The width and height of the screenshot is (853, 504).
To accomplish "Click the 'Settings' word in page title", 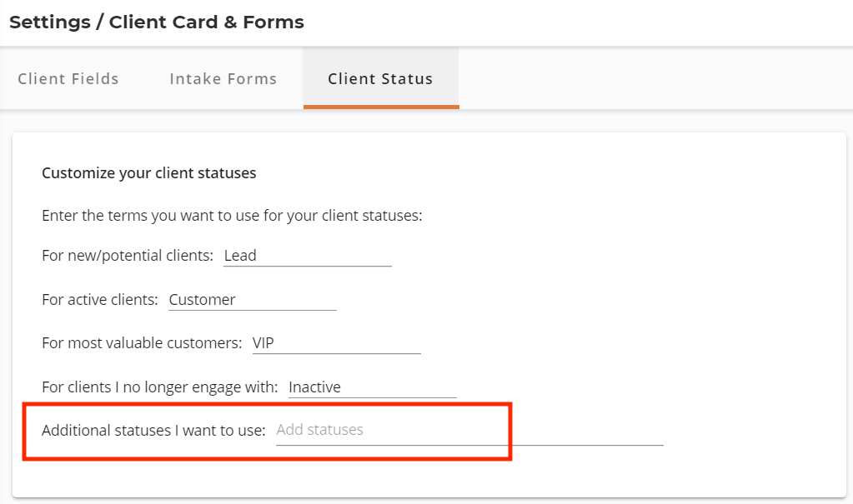I will 50,22.
